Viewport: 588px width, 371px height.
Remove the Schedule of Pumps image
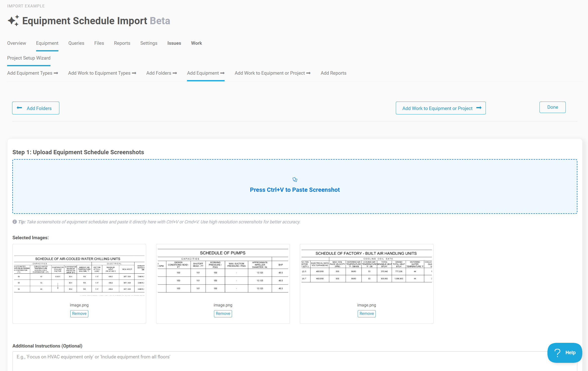[223, 313]
